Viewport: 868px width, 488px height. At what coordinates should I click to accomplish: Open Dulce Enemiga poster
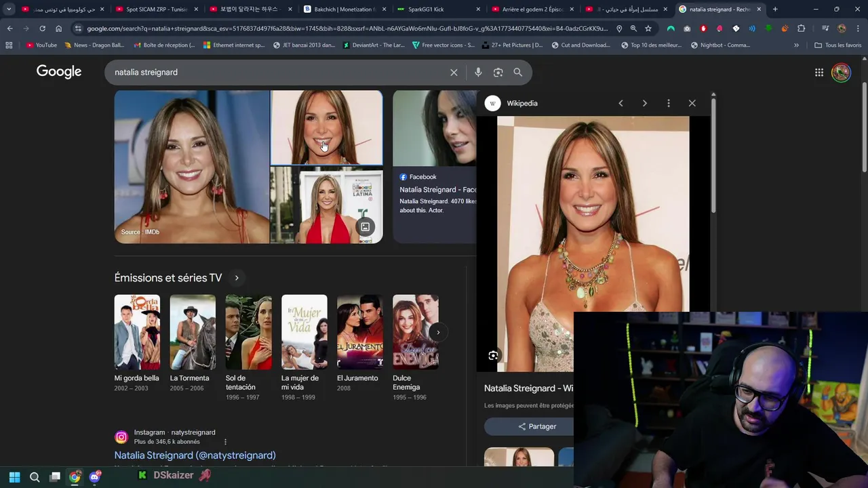coord(415,332)
